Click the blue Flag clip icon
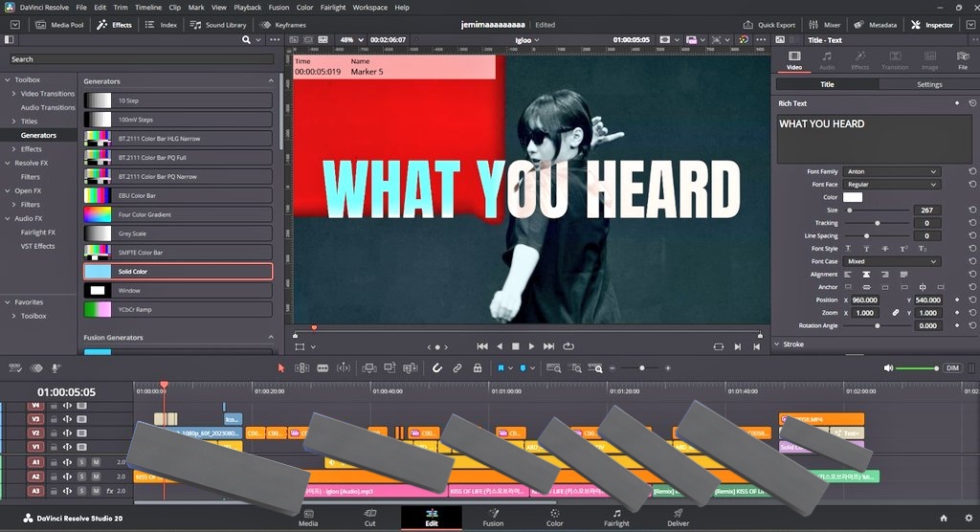 coord(501,368)
